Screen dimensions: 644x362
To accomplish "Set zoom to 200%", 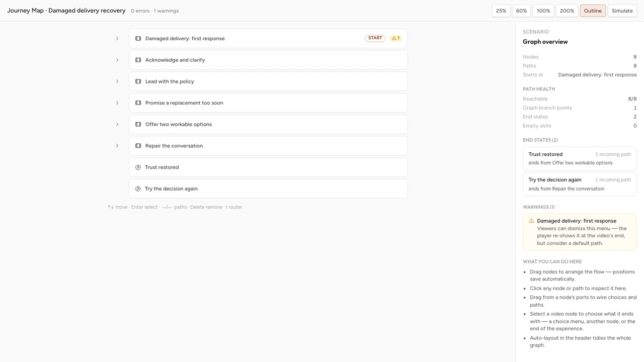I will [x=567, y=11].
